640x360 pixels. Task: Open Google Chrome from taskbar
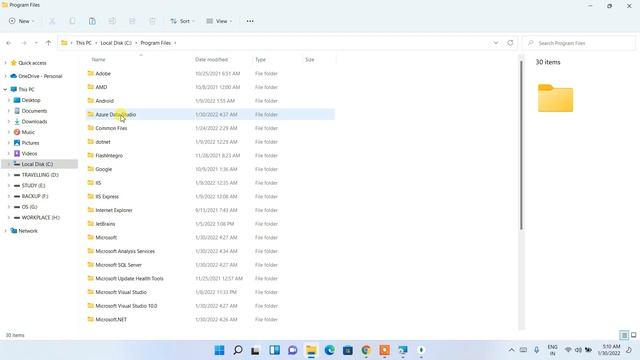tap(366, 350)
